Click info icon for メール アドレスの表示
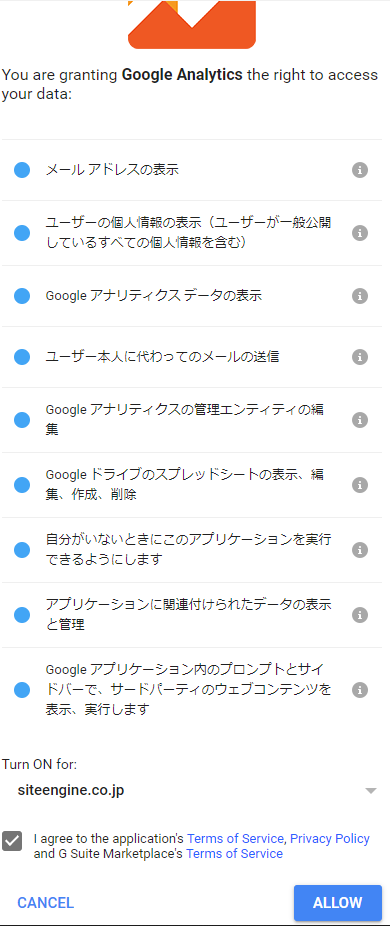This screenshot has height=926, width=390. 360,170
